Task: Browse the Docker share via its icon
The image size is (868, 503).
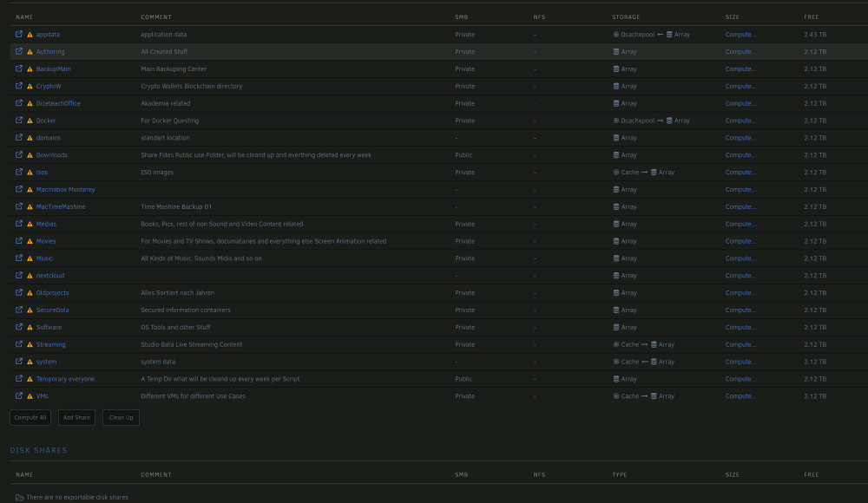Action: click(19, 120)
